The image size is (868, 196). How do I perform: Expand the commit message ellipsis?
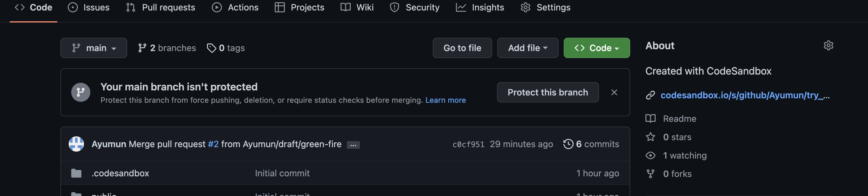coord(353,145)
